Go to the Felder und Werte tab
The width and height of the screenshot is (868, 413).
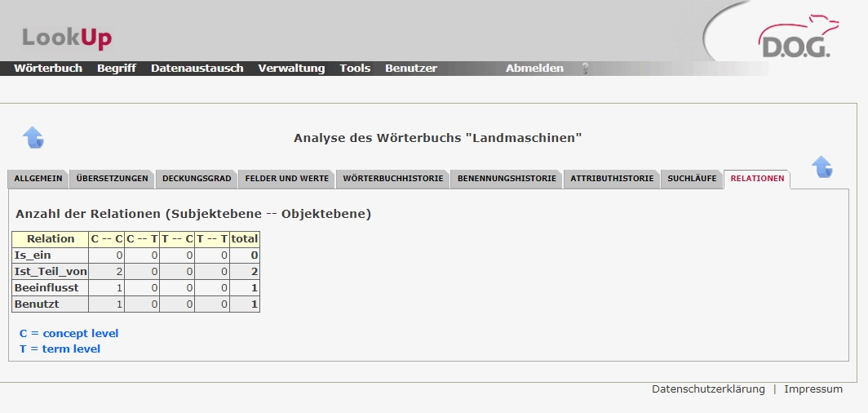[287, 179]
